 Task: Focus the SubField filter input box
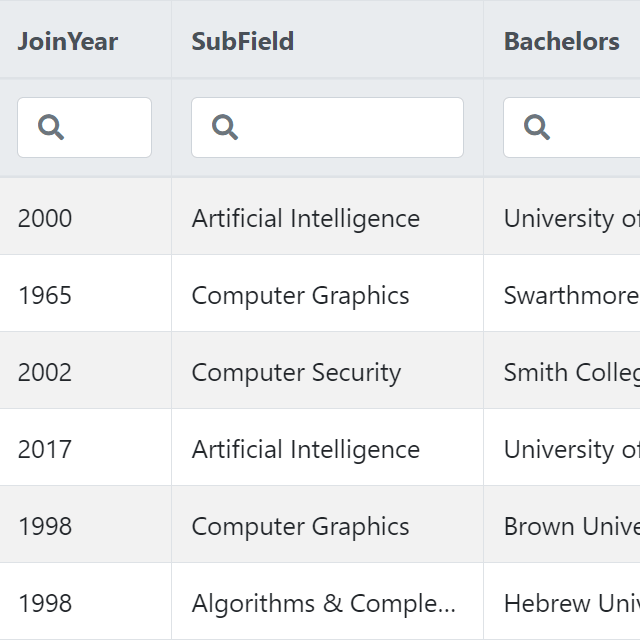[327, 127]
